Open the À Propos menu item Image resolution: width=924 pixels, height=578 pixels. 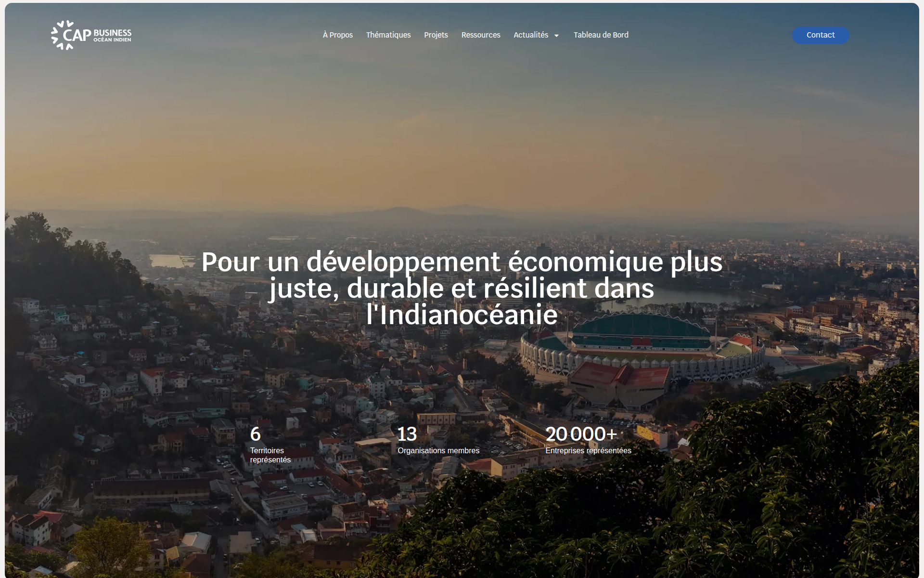(338, 35)
